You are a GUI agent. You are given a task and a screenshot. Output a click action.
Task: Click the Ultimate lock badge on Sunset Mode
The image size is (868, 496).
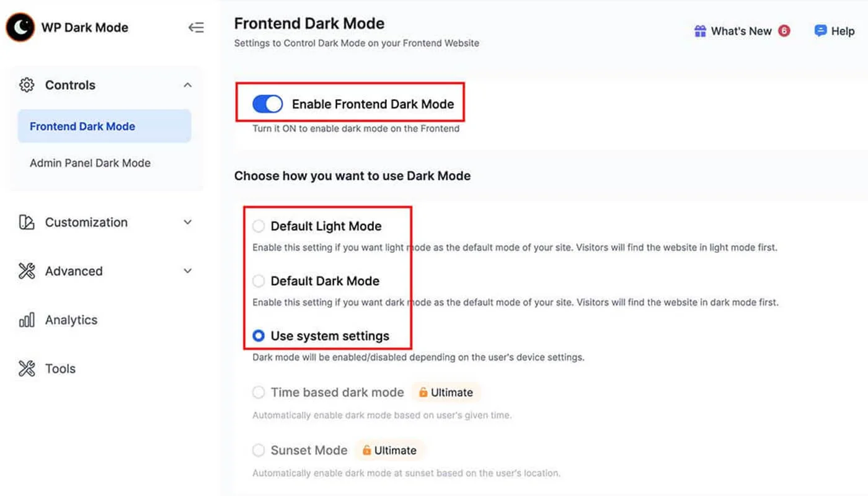click(x=390, y=450)
